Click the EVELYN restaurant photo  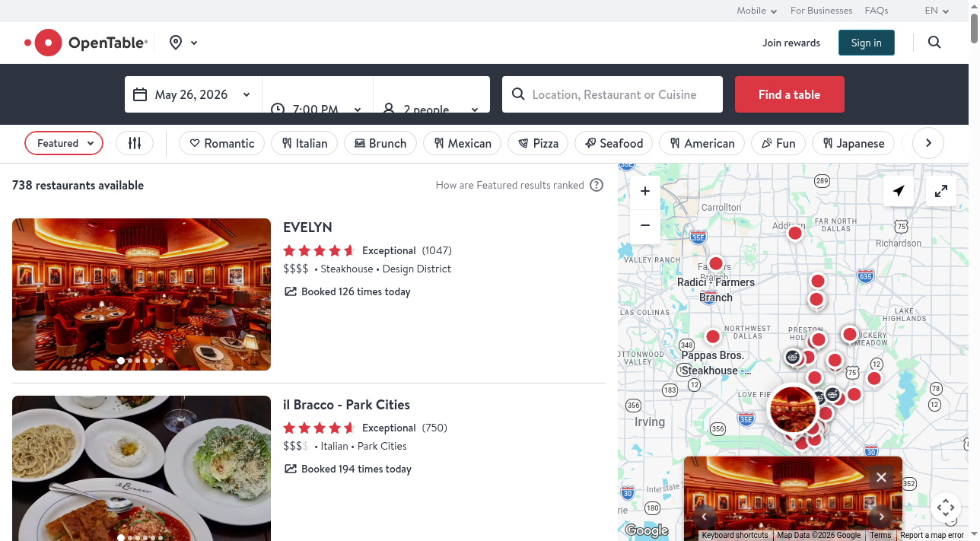[x=142, y=294]
